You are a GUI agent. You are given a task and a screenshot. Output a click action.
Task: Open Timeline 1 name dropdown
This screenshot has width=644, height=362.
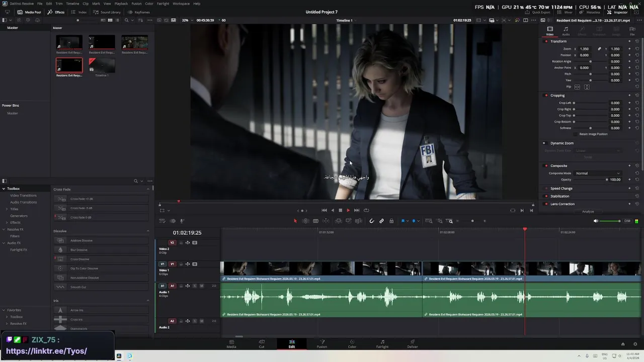point(347,20)
